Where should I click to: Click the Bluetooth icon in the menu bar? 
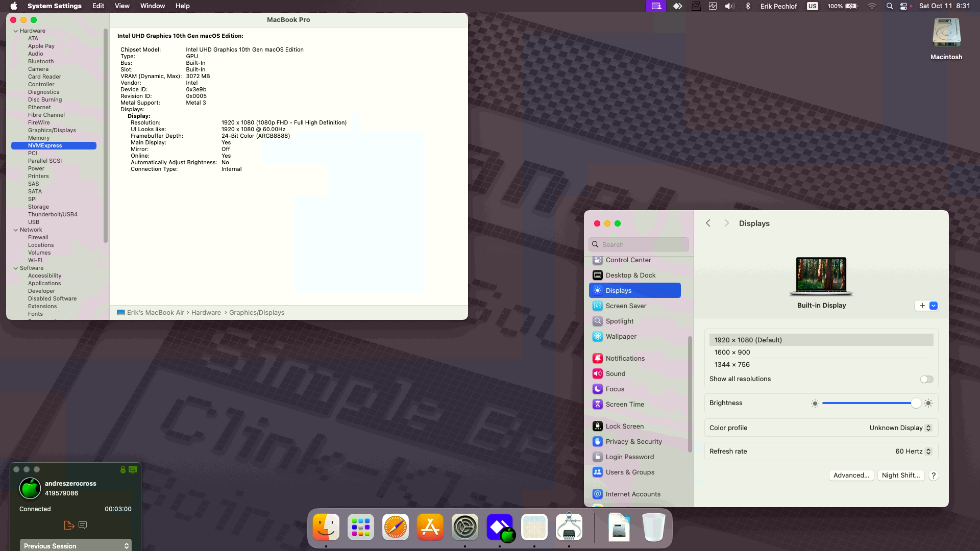coord(748,6)
